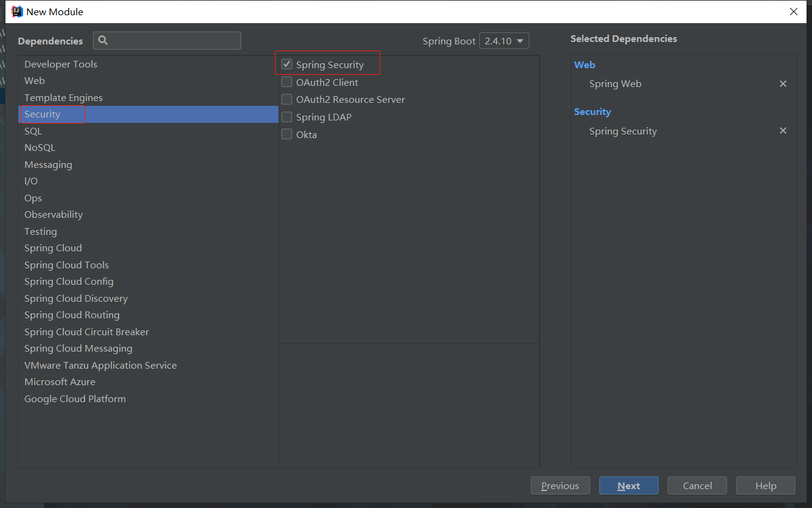812x508 pixels.
Task: Focus the Dependencies search field
Action: pos(167,41)
